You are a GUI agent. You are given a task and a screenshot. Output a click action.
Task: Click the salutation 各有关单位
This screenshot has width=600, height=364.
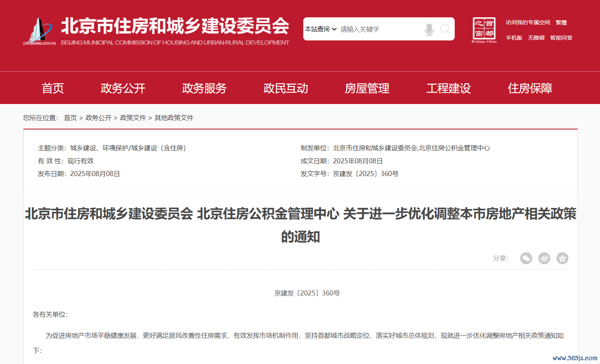[x=50, y=314]
